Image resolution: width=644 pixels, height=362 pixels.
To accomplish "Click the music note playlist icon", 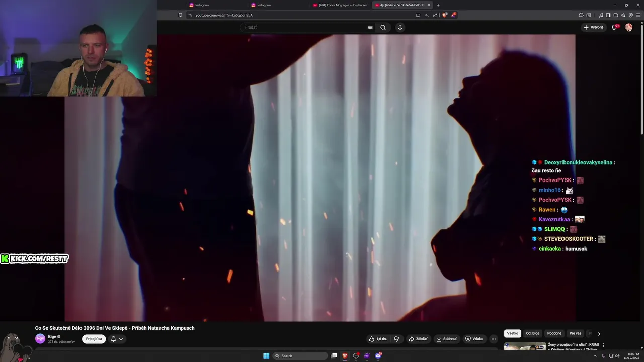I will [x=601, y=15].
